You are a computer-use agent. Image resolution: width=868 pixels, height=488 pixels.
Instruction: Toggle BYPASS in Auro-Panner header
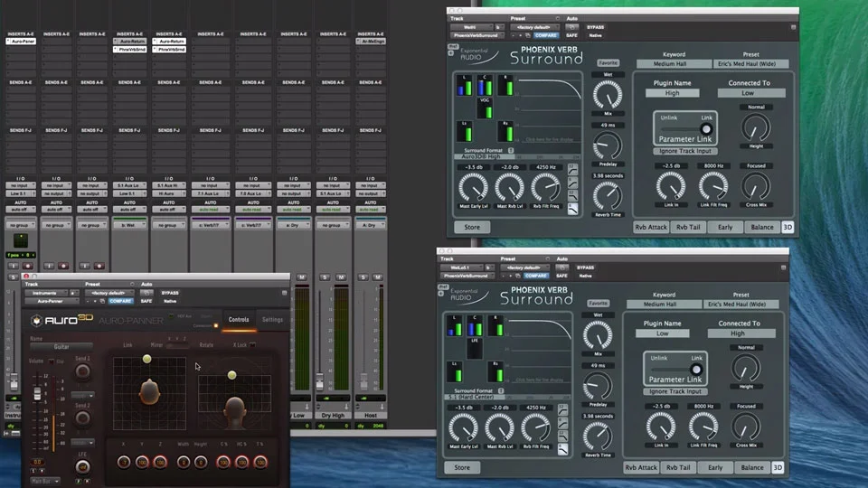(x=170, y=293)
